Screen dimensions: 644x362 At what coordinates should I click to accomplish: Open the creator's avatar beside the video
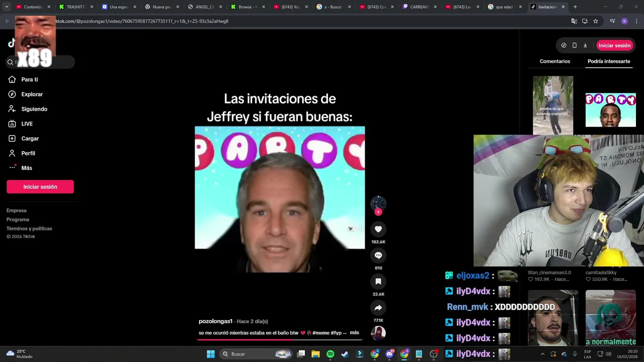pyautogui.click(x=378, y=203)
